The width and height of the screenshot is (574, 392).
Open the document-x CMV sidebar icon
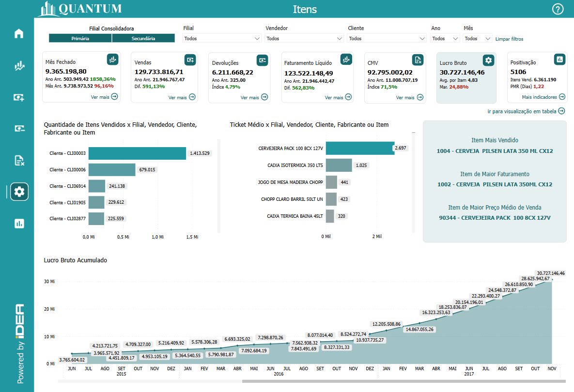(19, 160)
